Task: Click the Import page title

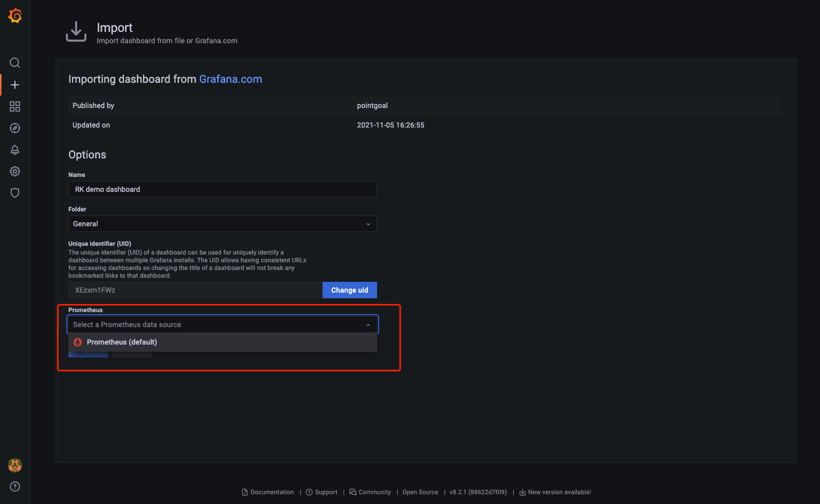Action: [x=115, y=28]
